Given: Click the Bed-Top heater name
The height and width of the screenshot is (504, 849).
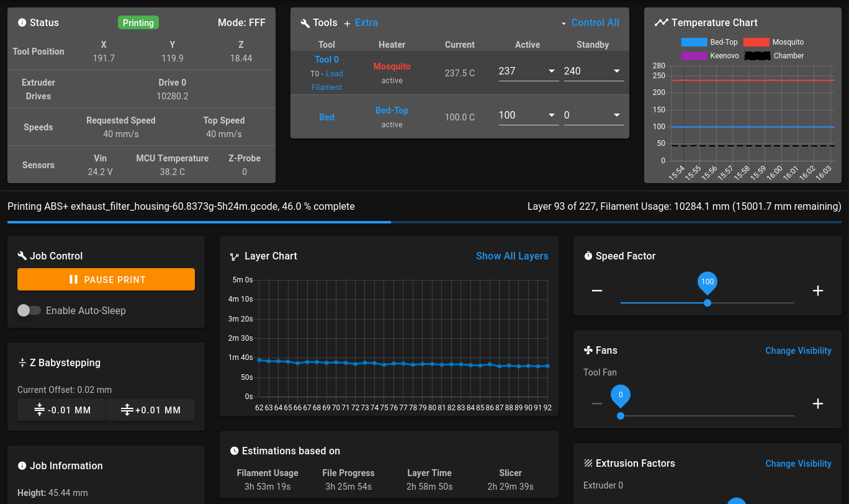Looking at the screenshot, I should click(392, 110).
